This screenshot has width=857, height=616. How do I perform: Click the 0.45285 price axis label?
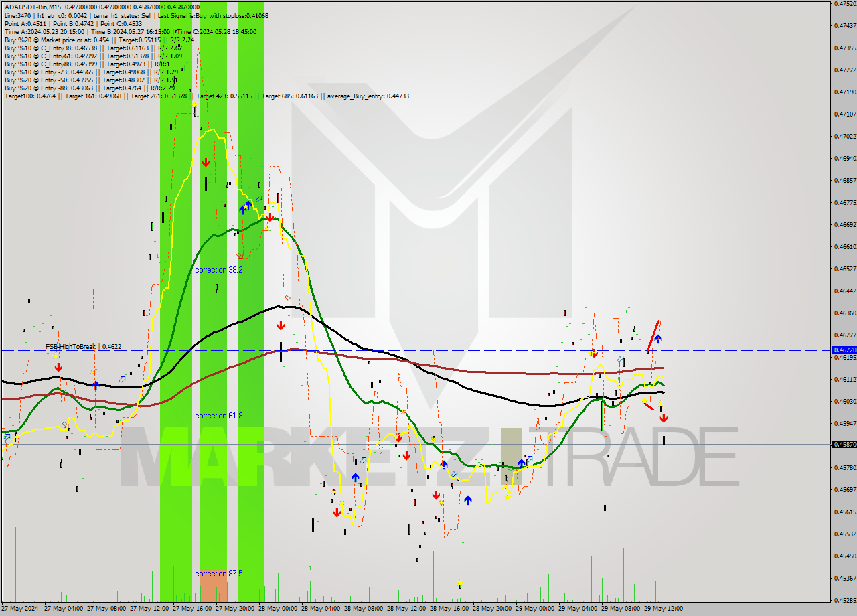coord(846,600)
